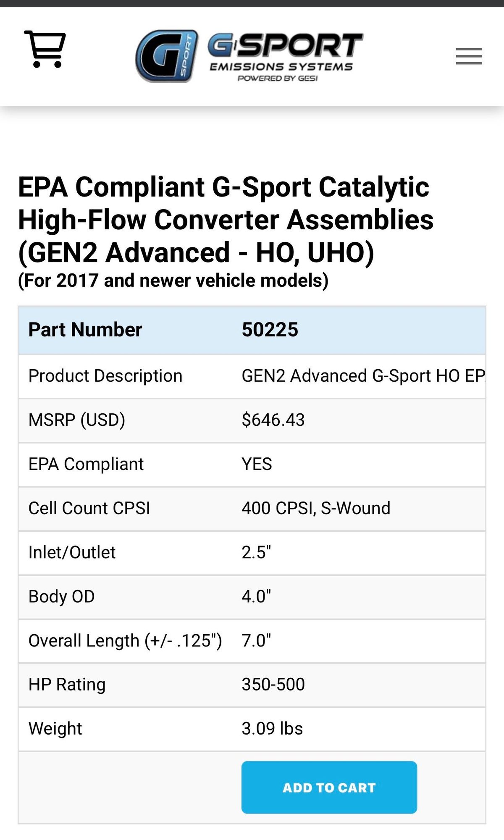The width and height of the screenshot is (504, 840).
Task: Open the hamburger navigation menu
Action: click(468, 56)
